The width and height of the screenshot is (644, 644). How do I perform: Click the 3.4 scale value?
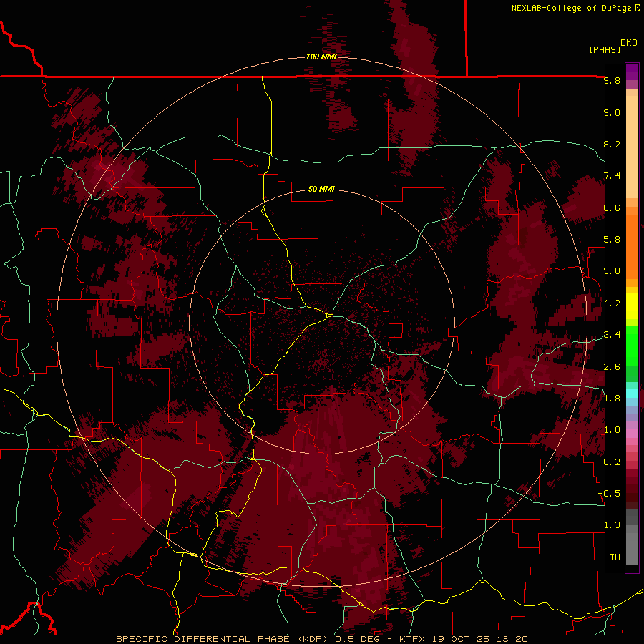[x=612, y=335]
